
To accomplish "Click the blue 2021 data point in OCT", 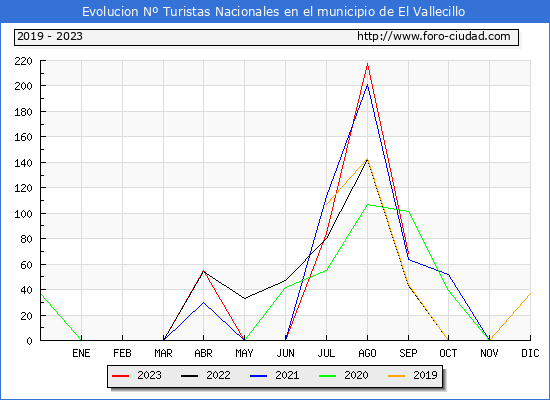I will pos(448,274).
